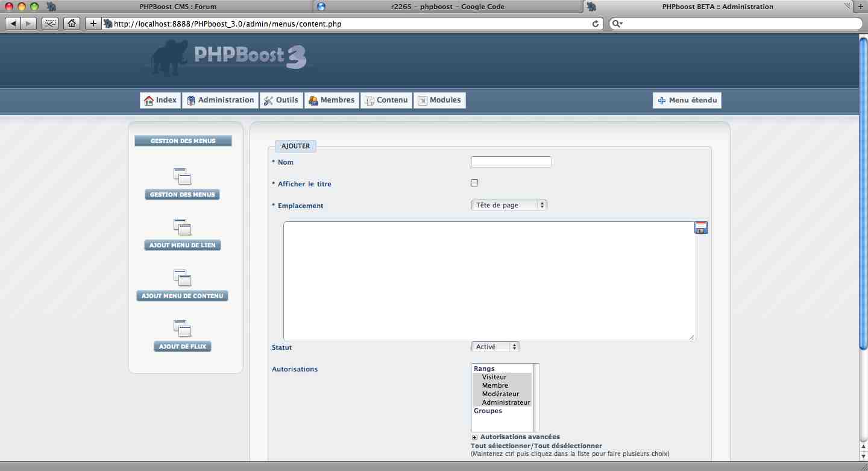Select Modérateur in the Rangs list
Image resolution: width=868 pixels, height=471 pixels.
[500, 394]
